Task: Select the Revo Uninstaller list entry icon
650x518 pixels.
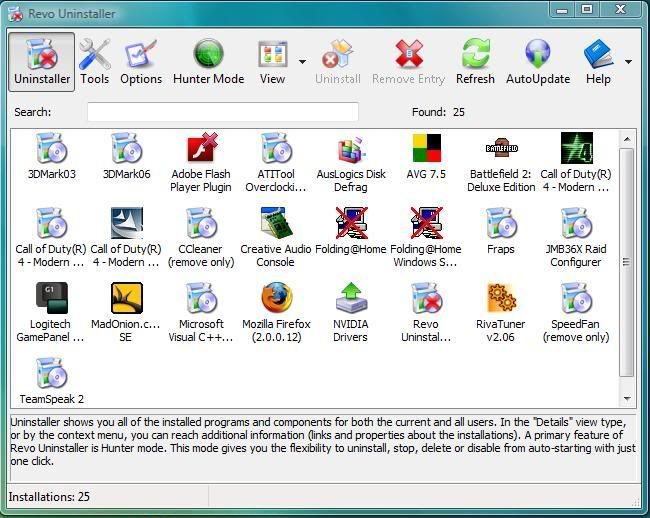Action: (426, 298)
